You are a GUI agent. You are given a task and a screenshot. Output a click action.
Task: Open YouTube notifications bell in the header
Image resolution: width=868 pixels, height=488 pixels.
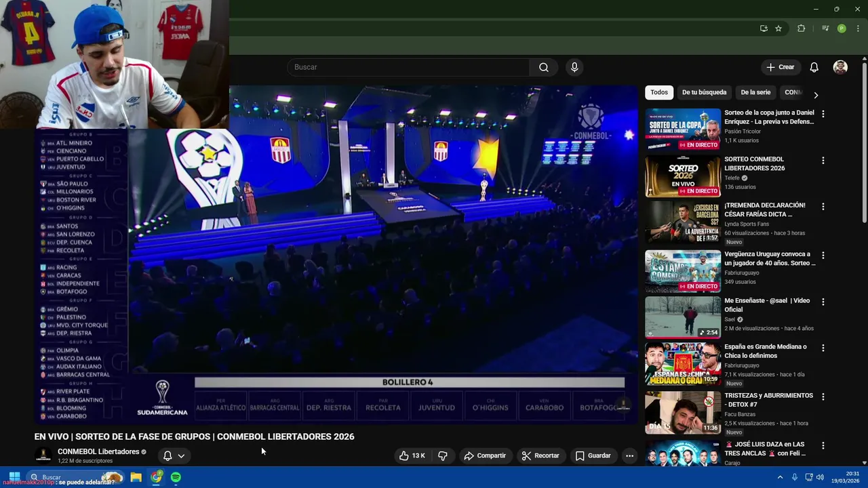814,67
